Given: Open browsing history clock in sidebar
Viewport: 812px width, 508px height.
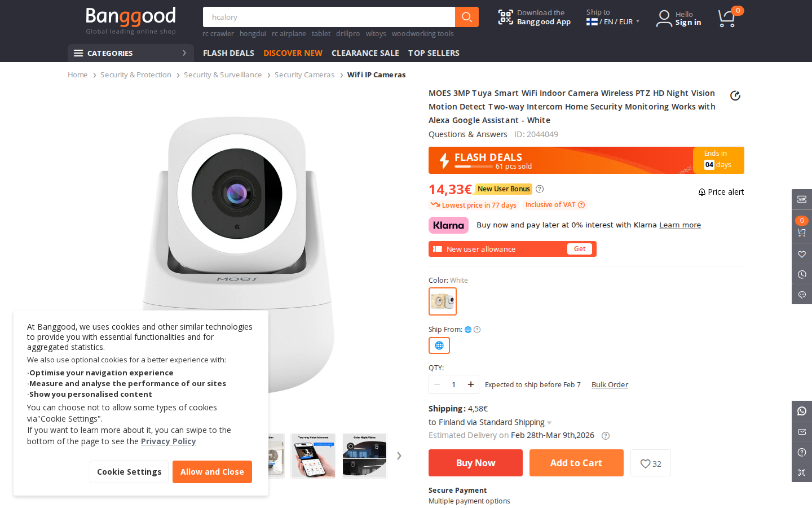Looking at the screenshot, I should (x=802, y=274).
